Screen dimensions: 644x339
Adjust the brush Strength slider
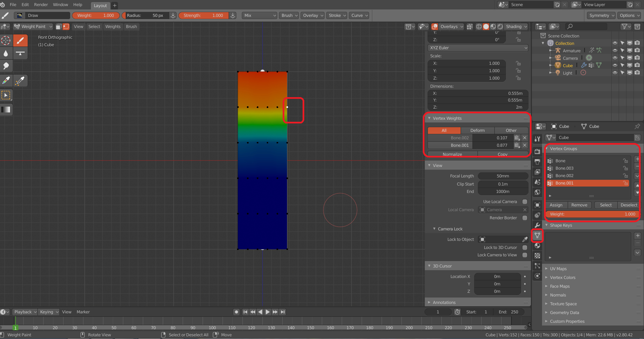(204, 16)
